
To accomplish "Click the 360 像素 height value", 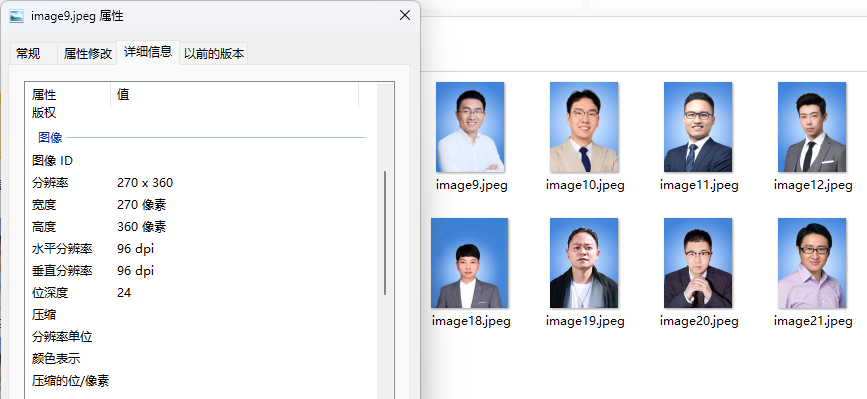I will 142,227.
